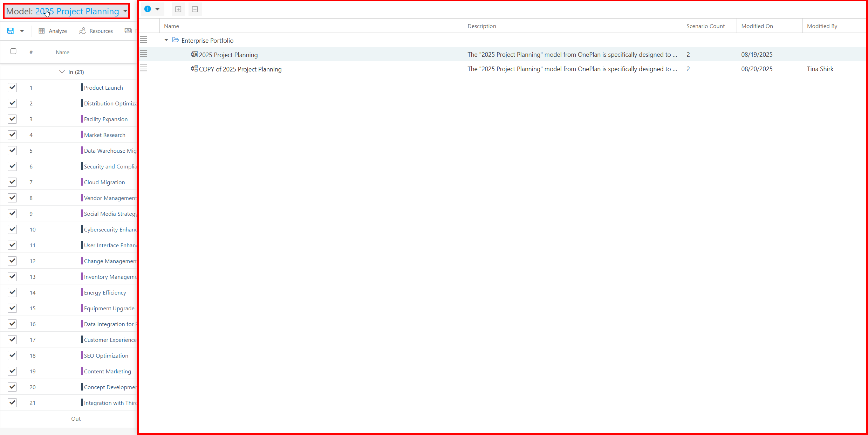The width and height of the screenshot is (868, 435).
Task: Uncheck the Content Marketing checkbox
Action: (x=12, y=371)
